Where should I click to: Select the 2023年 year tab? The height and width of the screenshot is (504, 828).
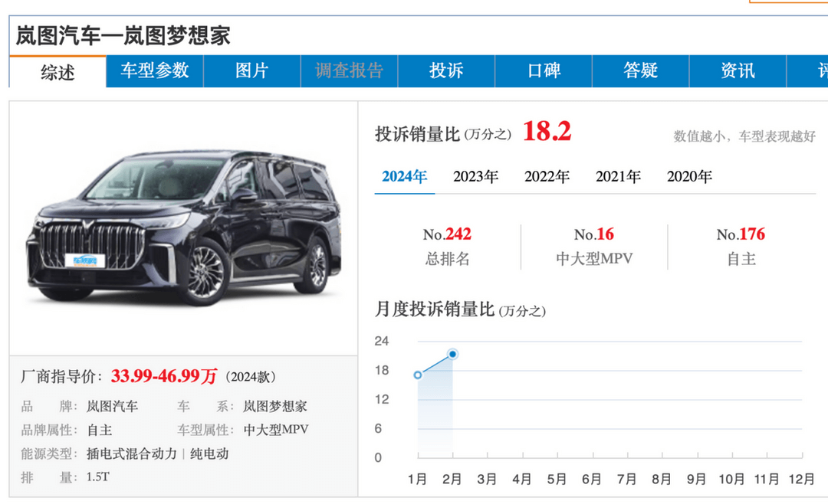(x=476, y=176)
